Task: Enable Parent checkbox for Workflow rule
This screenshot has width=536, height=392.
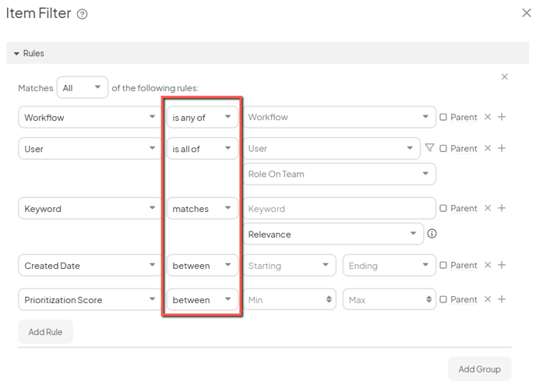Action: click(443, 117)
